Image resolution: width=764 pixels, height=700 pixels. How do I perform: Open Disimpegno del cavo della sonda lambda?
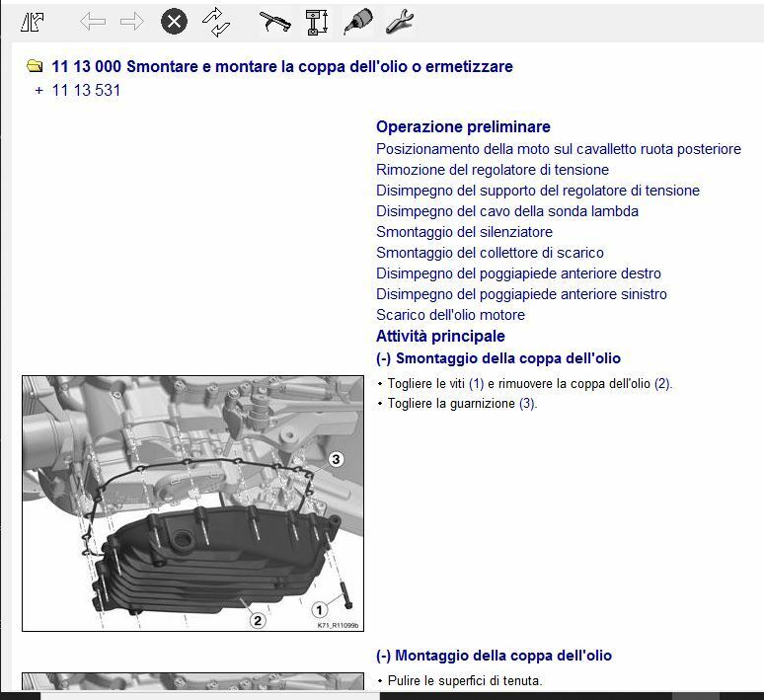tap(506, 211)
